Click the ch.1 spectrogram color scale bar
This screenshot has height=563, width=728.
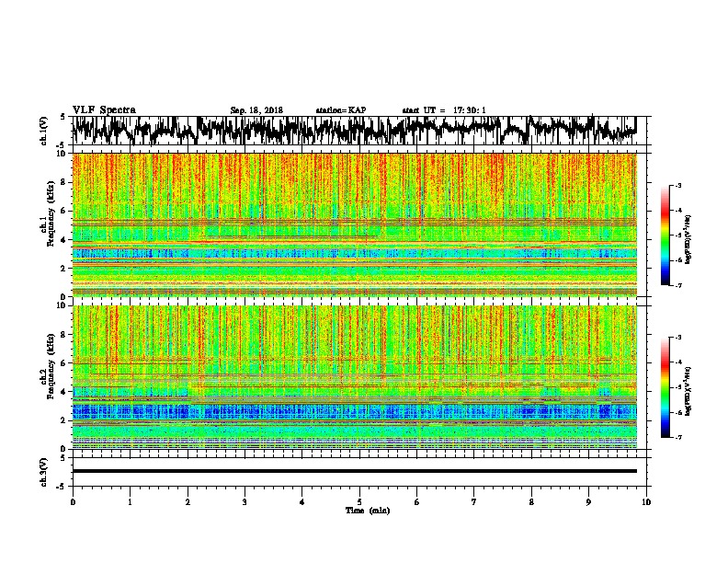[x=665, y=236]
